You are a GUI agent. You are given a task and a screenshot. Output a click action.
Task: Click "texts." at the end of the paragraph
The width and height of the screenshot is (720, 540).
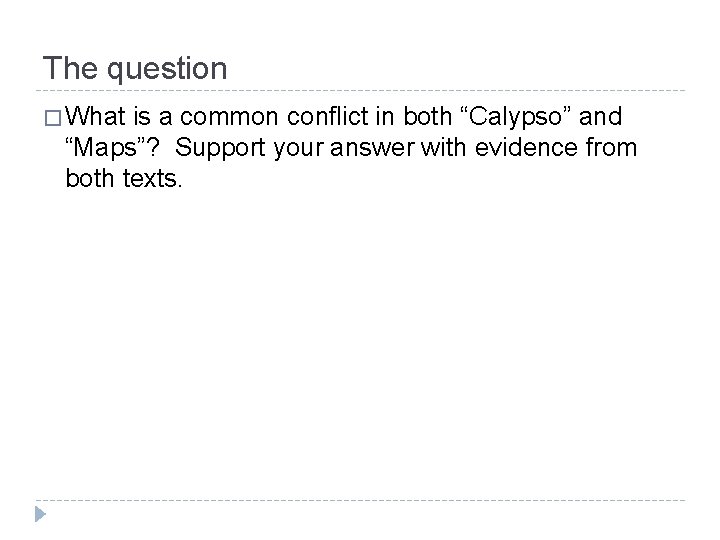[x=152, y=179]
